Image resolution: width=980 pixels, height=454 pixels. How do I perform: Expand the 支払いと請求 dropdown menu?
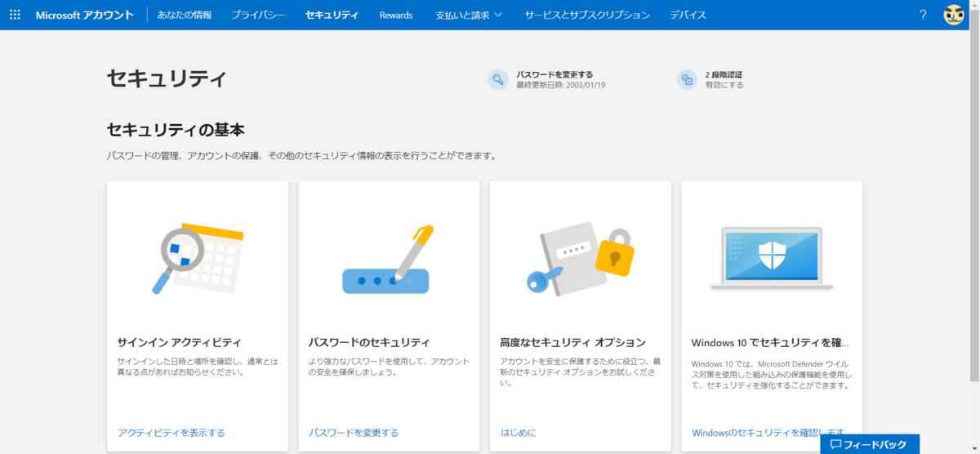tap(469, 15)
